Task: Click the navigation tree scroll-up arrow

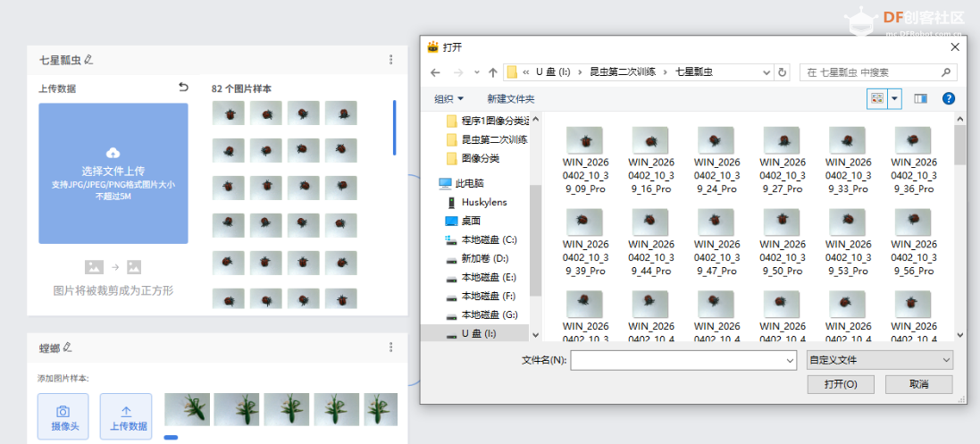Action: [x=536, y=119]
